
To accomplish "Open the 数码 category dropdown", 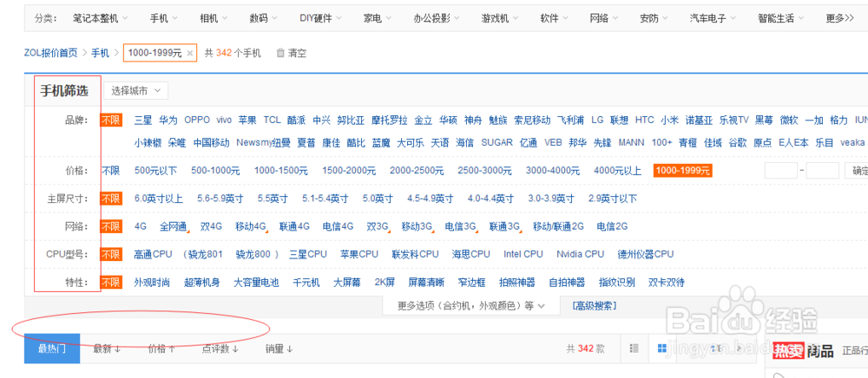I will click(x=263, y=18).
